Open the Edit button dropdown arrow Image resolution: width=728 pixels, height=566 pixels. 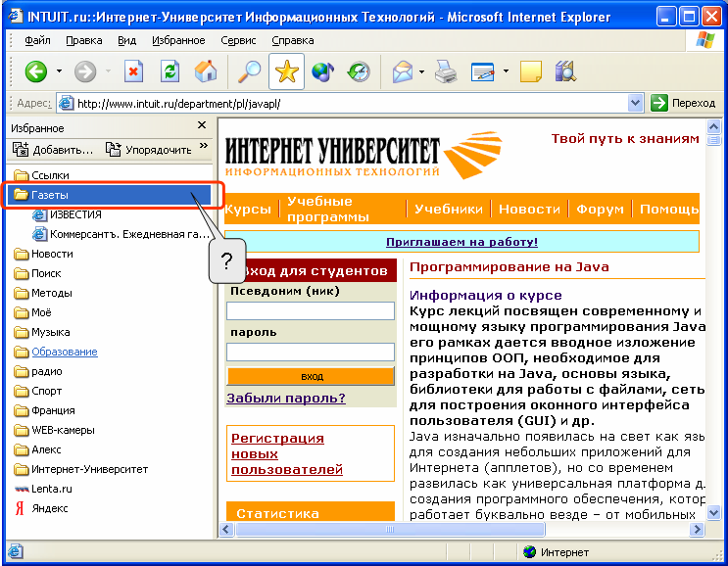tap(506, 71)
